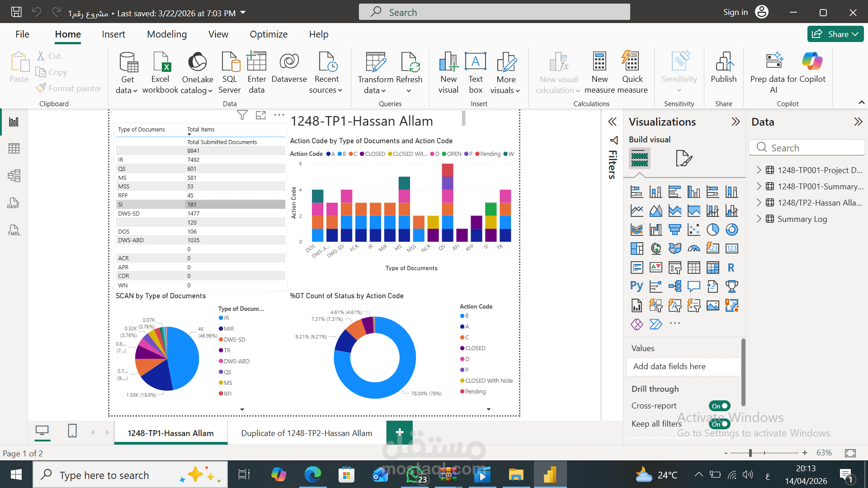This screenshot has height=488, width=868.
Task: Pick the Power Automate visual
Action: coord(656,324)
